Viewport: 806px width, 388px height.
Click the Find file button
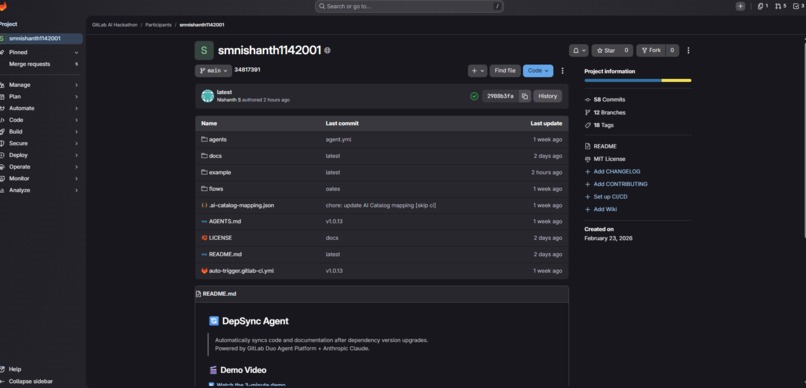click(x=505, y=71)
